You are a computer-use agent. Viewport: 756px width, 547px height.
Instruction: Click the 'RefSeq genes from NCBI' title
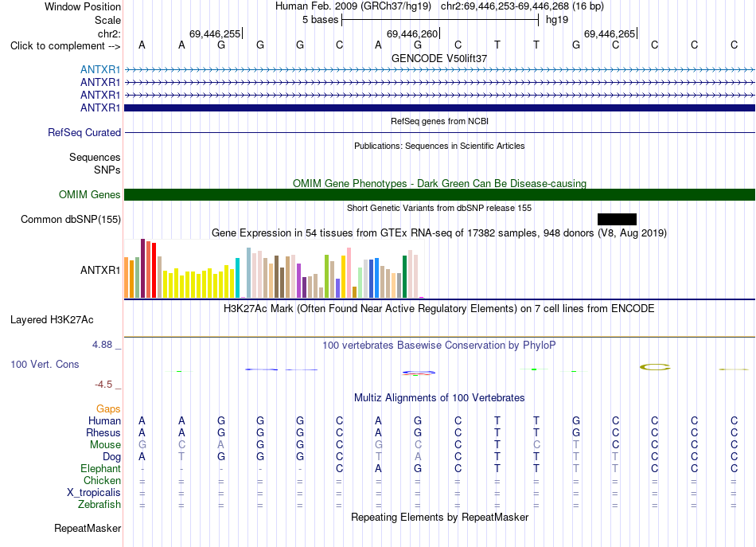439,121
